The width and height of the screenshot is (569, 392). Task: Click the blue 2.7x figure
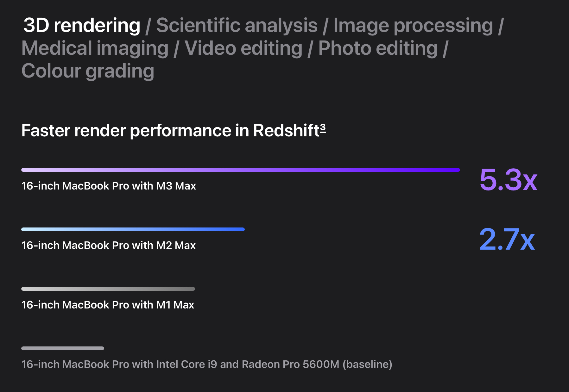pos(507,239)
